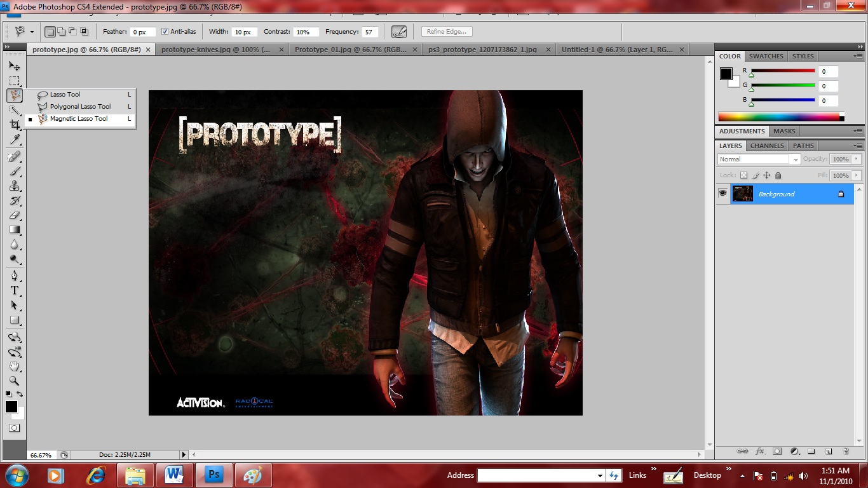Toggle tablet pen pressure for width
The width and height of the screenshot is (868, 488).
(399, 32)
